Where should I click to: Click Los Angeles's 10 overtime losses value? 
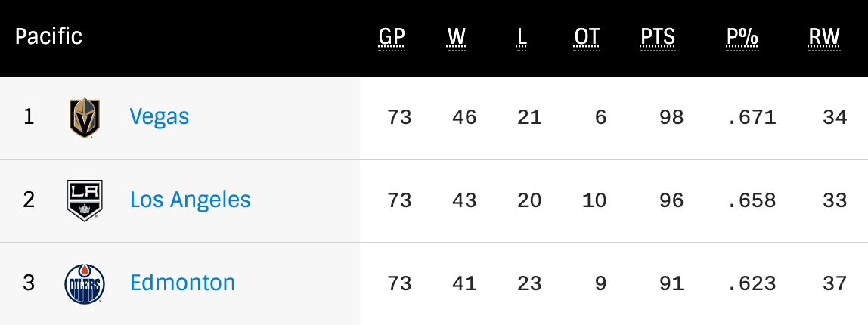tap(594, 200)
